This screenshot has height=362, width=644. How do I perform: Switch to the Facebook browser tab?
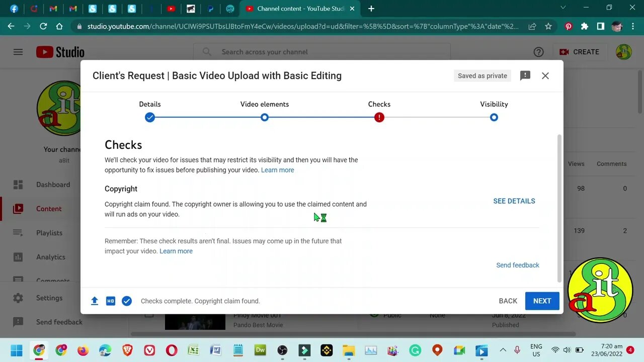14,9
